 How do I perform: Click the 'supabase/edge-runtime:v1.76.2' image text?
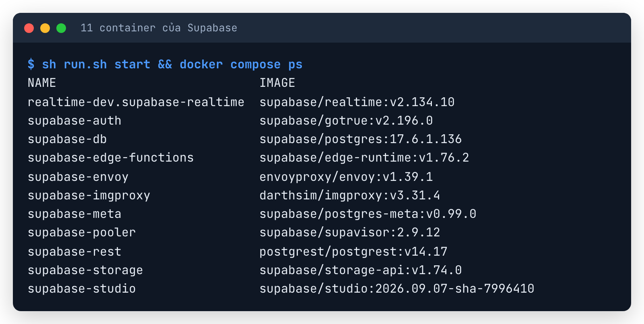tap(364, 158)
